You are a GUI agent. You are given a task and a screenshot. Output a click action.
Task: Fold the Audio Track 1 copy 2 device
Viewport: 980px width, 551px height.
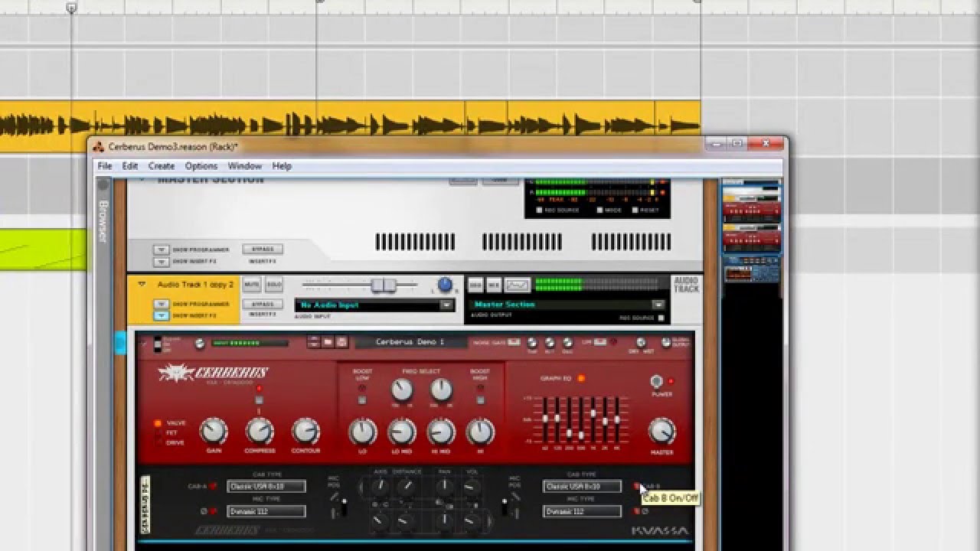coord(142,284)
